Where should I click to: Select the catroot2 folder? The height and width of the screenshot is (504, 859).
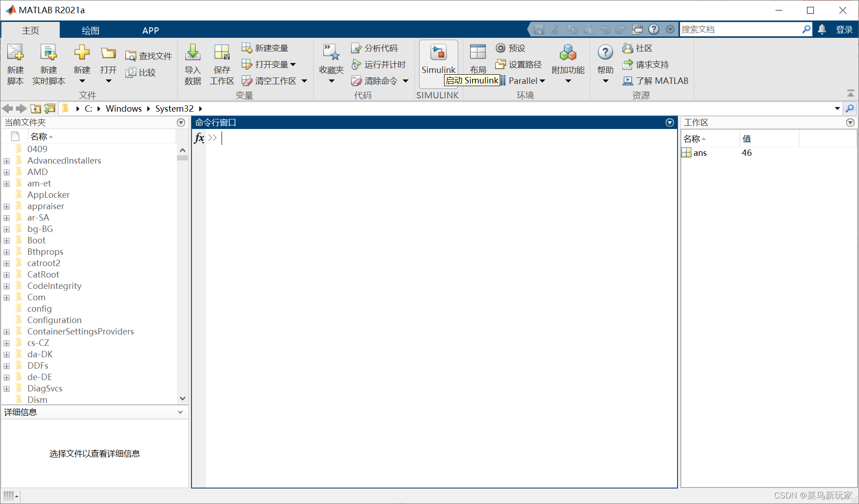pos(43,263)
